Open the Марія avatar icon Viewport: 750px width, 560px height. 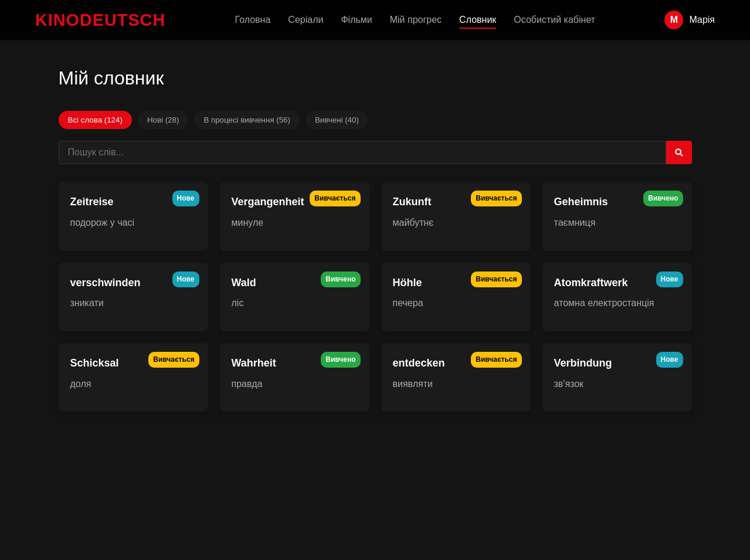coord(673,19)
